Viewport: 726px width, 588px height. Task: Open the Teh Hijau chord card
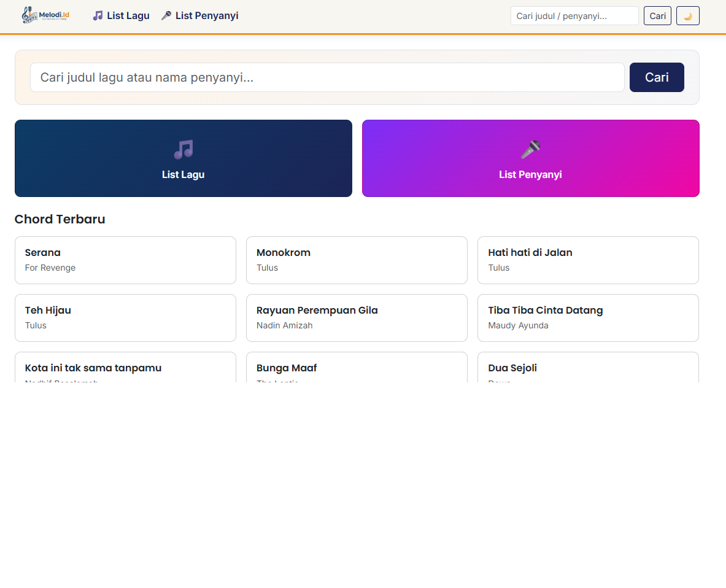125,318
